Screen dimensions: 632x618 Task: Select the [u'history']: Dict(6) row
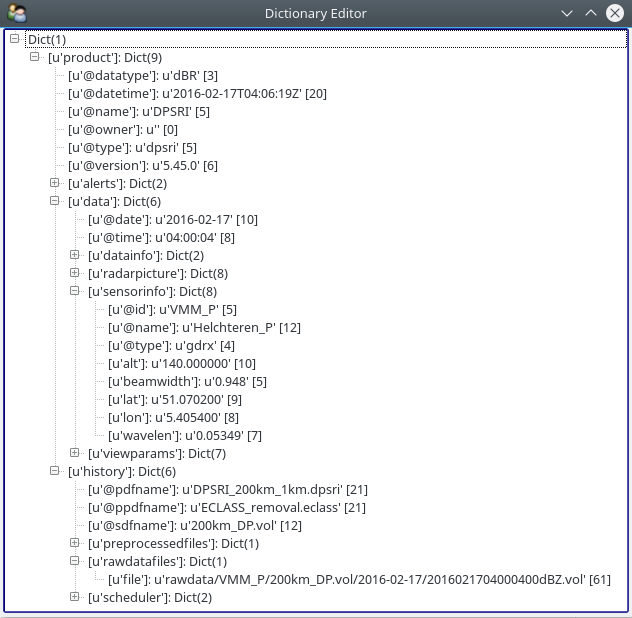pyautogui.click(x=122, y=472)
